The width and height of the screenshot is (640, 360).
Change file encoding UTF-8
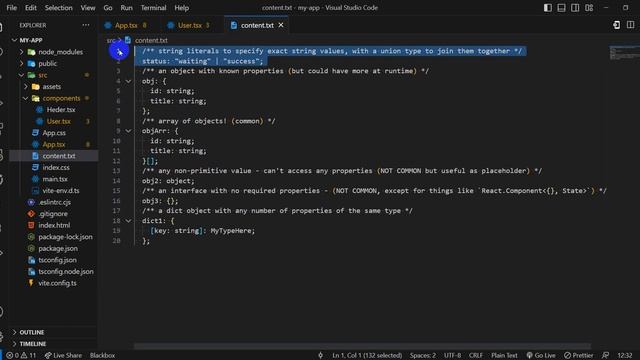452,355
